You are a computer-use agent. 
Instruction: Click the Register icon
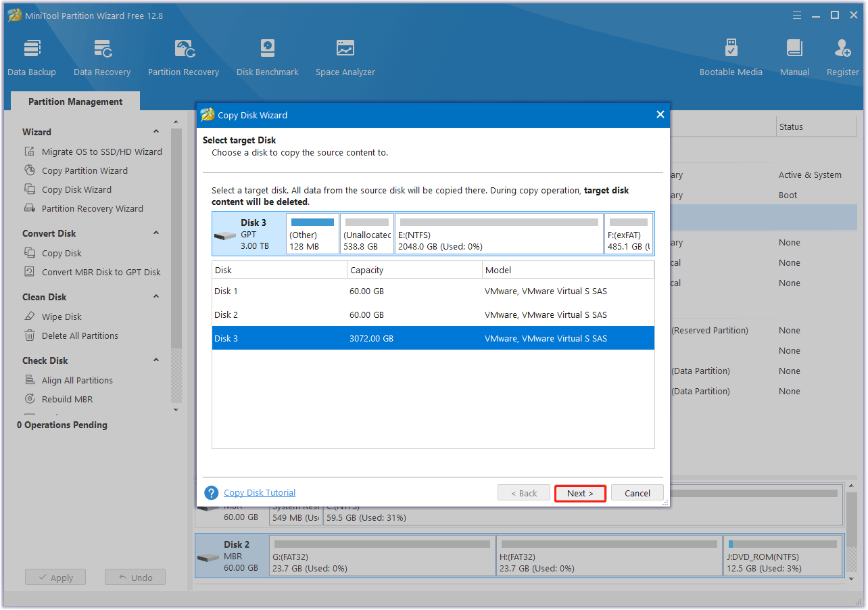842,55
